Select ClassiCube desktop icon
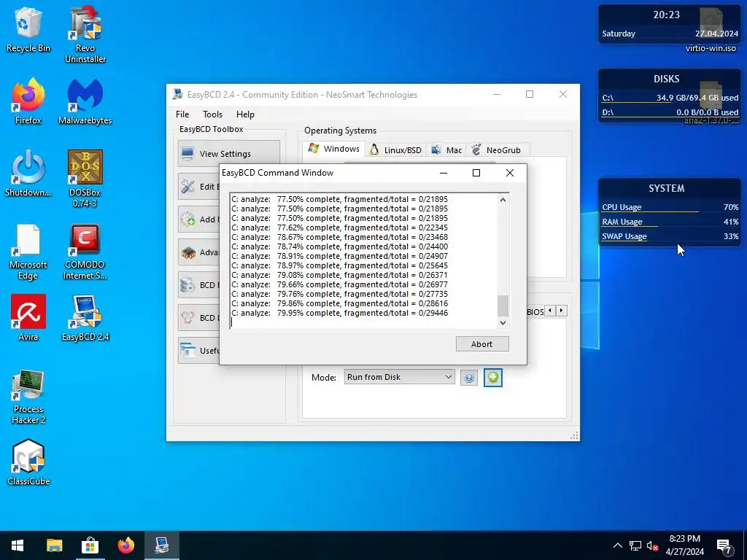 28,462
